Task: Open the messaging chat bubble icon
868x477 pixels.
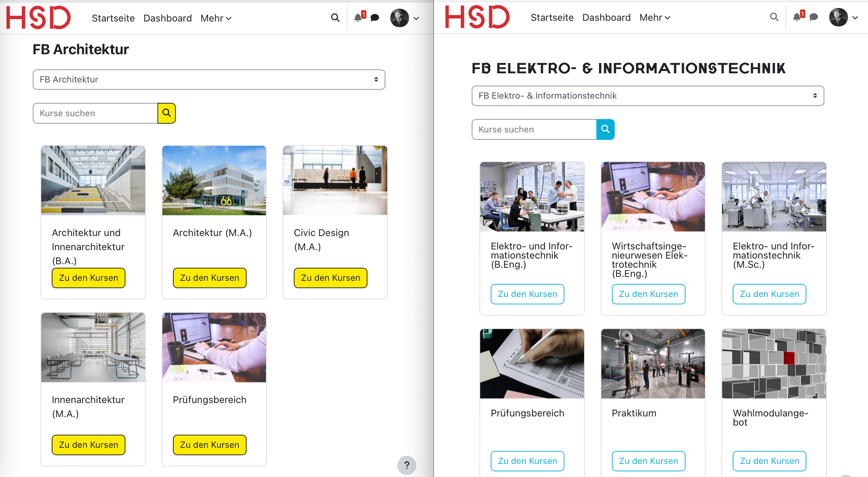Action: (374, 17)
